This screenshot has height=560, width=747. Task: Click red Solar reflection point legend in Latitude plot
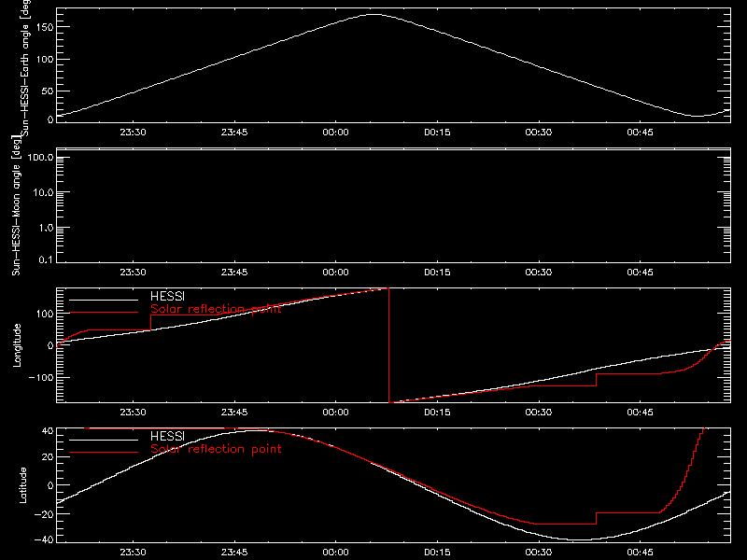point(216,449)
